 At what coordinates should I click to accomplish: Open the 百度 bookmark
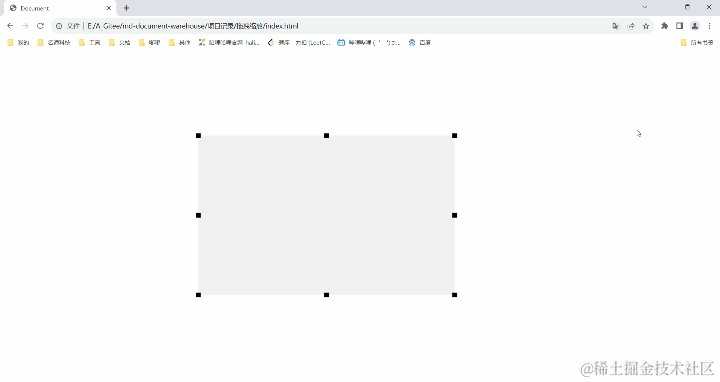point(420,43)
